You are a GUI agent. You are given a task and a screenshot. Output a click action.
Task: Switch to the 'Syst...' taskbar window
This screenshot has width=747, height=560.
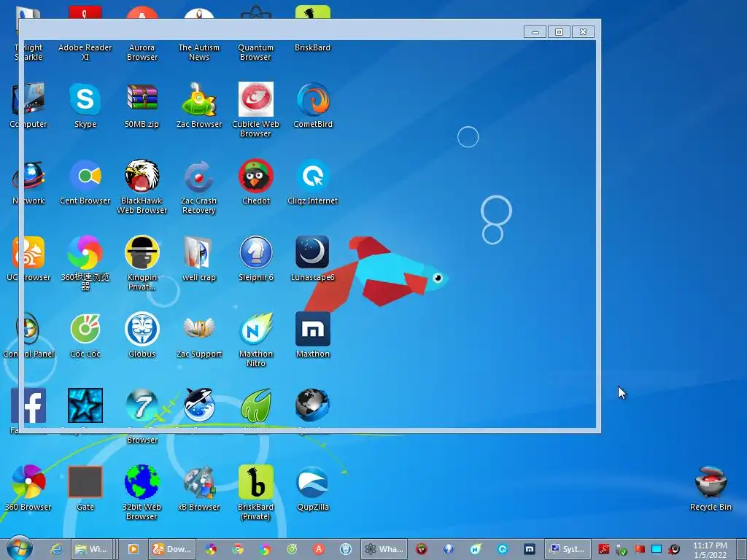(568, 549)
